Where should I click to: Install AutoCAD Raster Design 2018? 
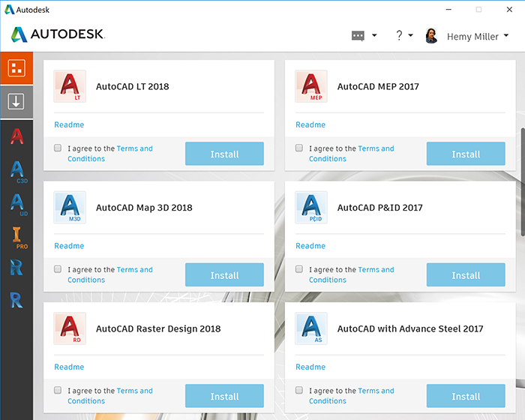tap(224, 396)
